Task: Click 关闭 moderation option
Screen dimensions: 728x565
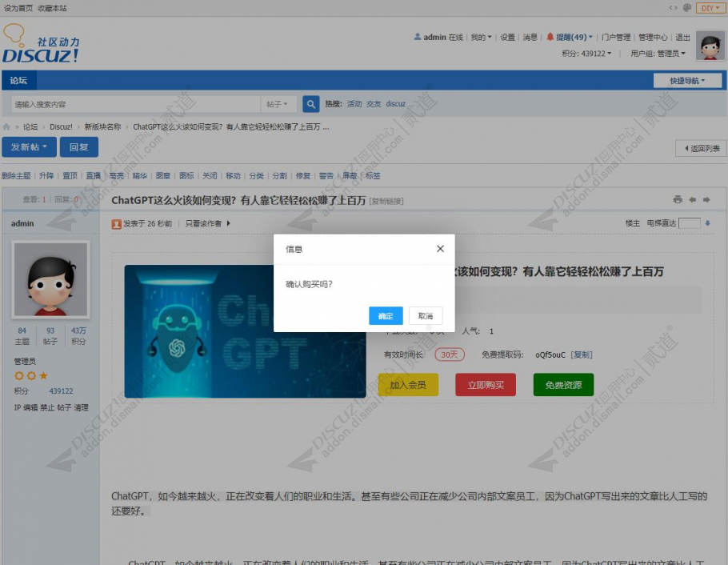Action: [x=210, y=175]
